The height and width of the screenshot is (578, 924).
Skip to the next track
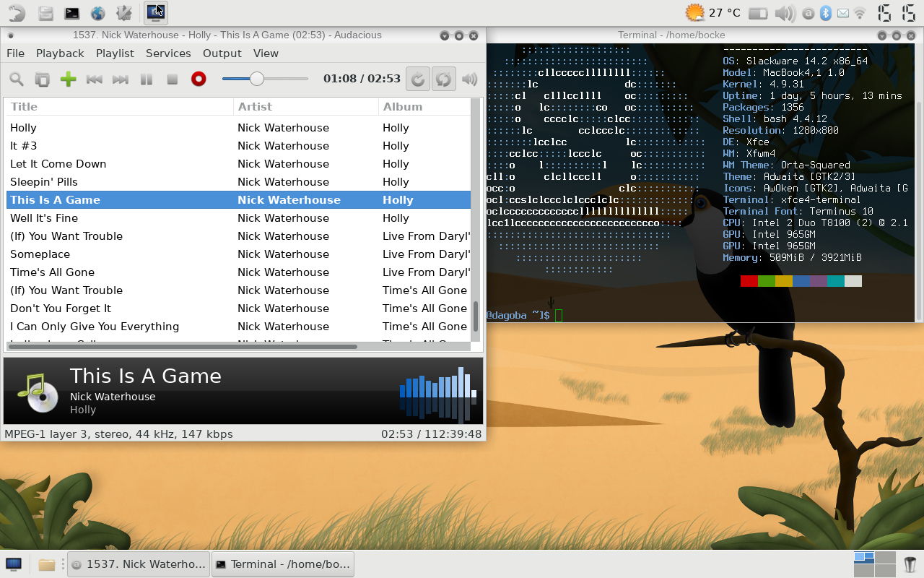click(x=120, y=79)
